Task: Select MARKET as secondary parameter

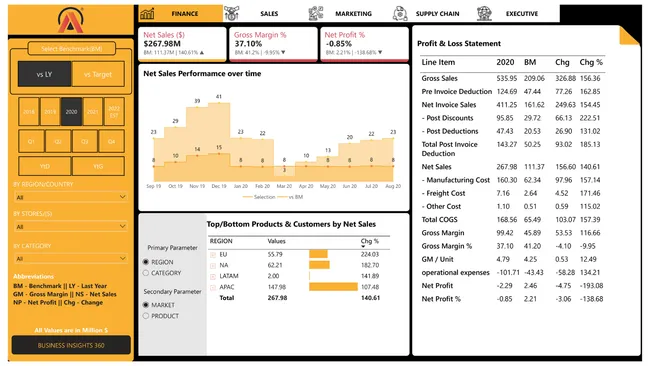Action: [146, 305]
